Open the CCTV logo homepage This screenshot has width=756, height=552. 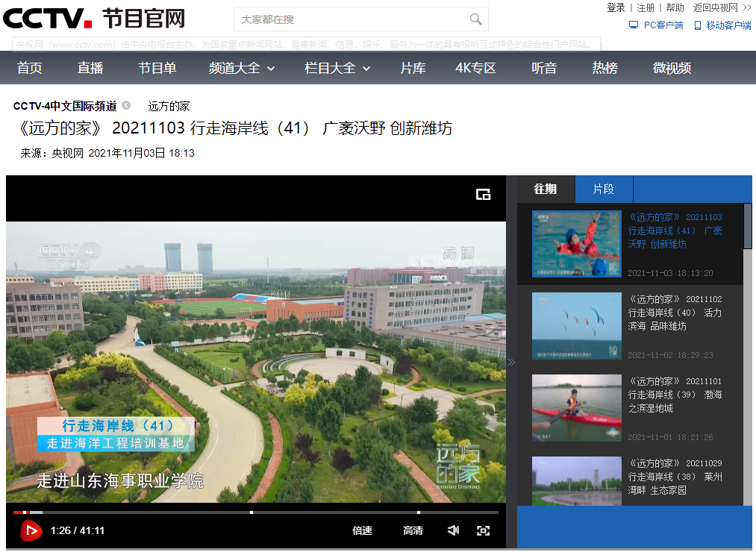[48, 18]
